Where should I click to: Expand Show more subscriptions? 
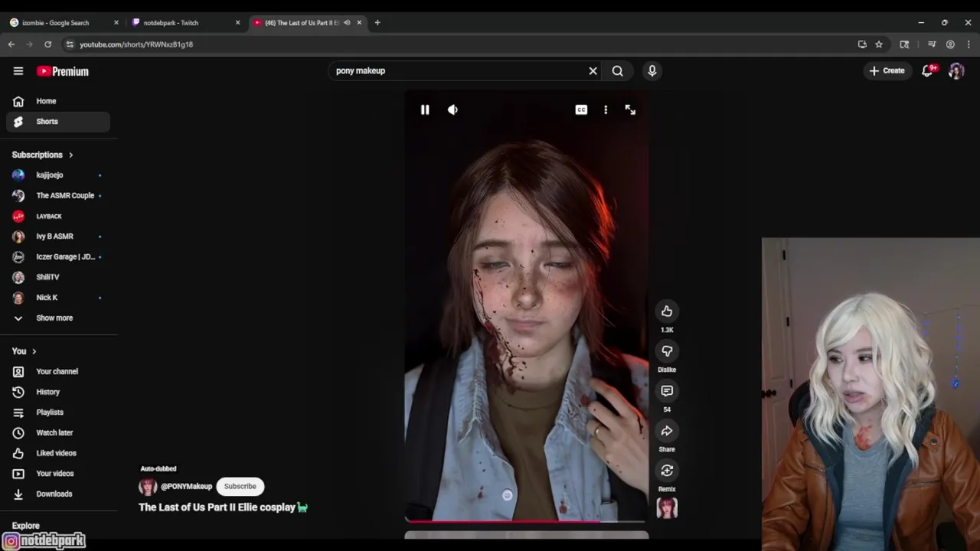(58, 318)
